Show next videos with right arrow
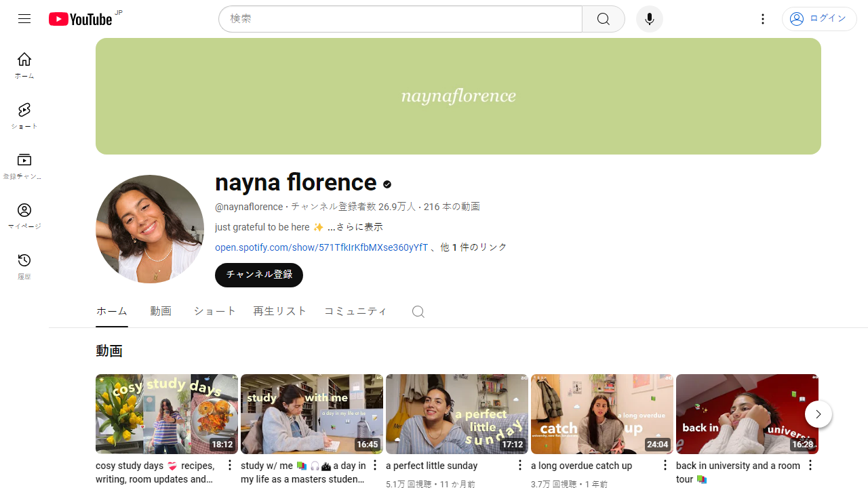Image resolution: width=868 pixels, height=488 pixels. click(818, 414)
